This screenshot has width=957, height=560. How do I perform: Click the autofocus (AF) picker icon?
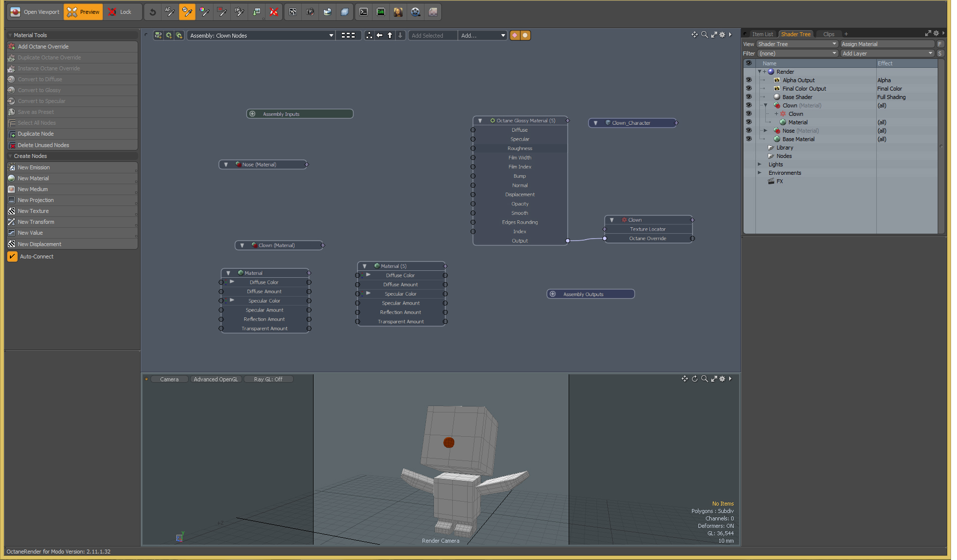[x=170, y=12]
